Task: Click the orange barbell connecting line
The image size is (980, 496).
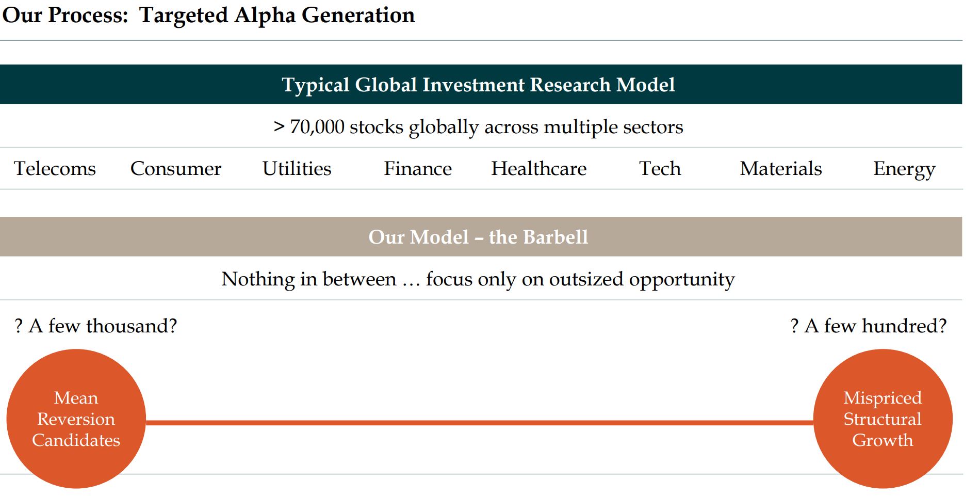Action: [480, 423]
